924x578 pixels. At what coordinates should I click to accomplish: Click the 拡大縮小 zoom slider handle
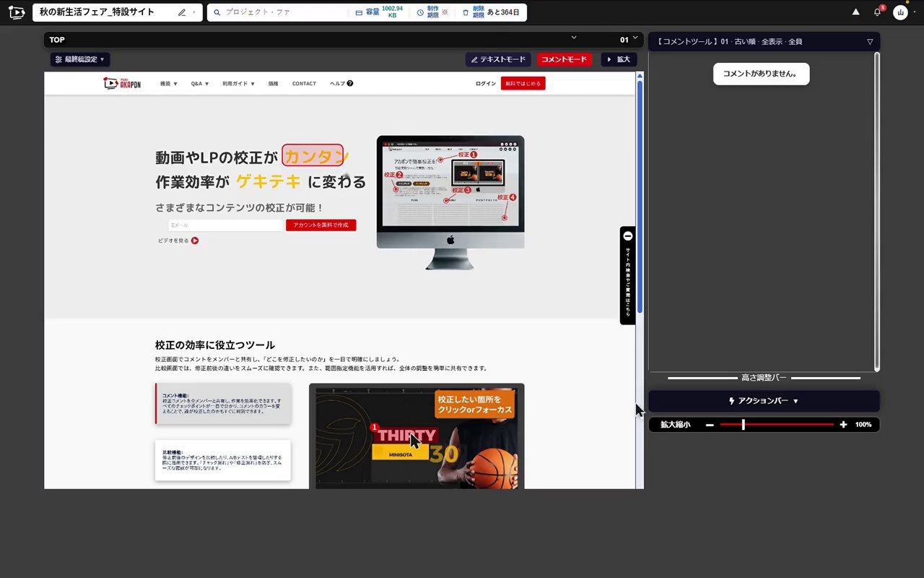point(743,425)
